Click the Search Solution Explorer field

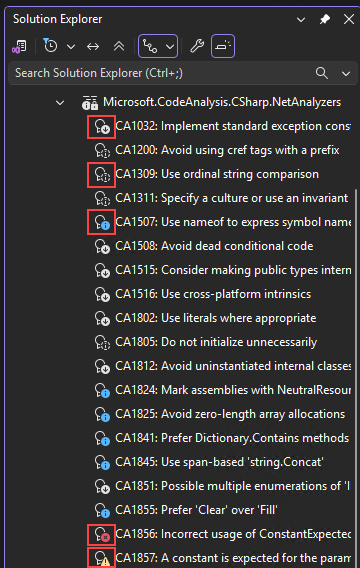coord(183,73)
